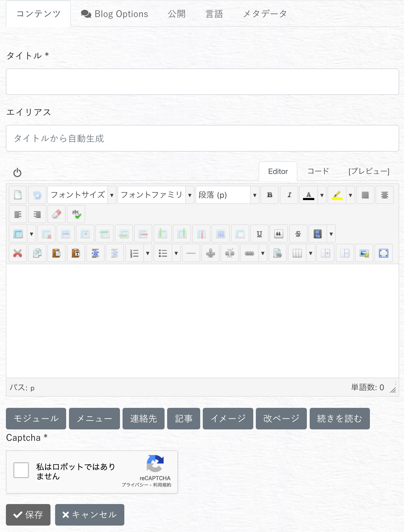This screenshot has width=404, height=532.
Task: Toggle the editor power button
Action: click(17, 173)
